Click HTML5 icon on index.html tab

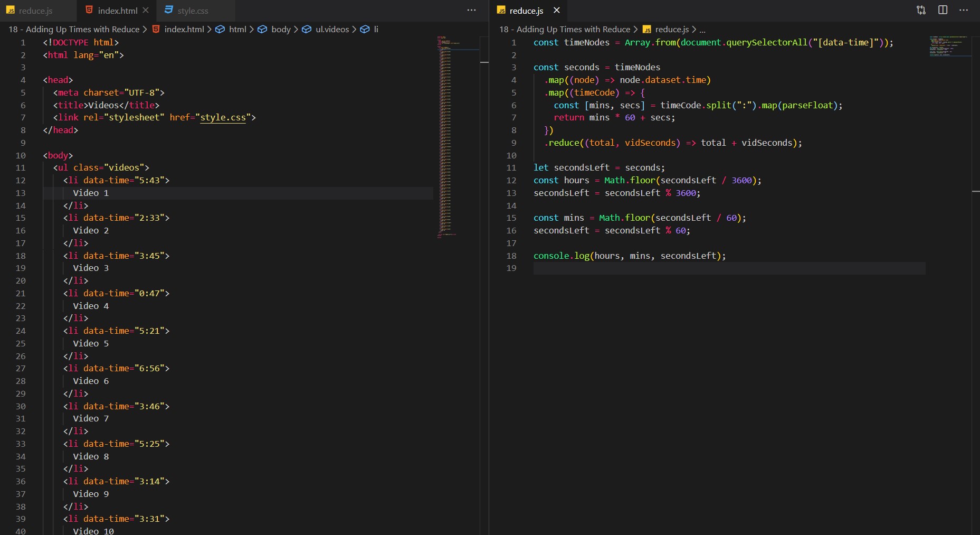[89, 10]
